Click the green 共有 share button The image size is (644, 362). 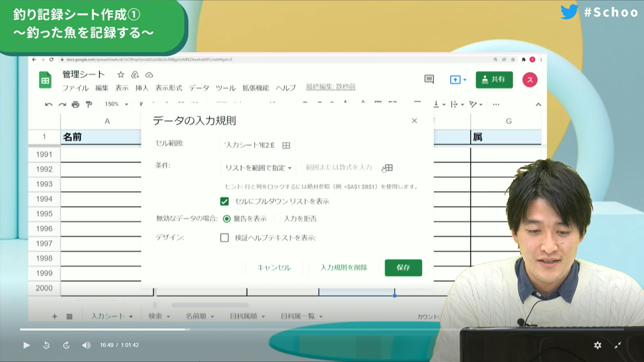[x=494, y=80]
